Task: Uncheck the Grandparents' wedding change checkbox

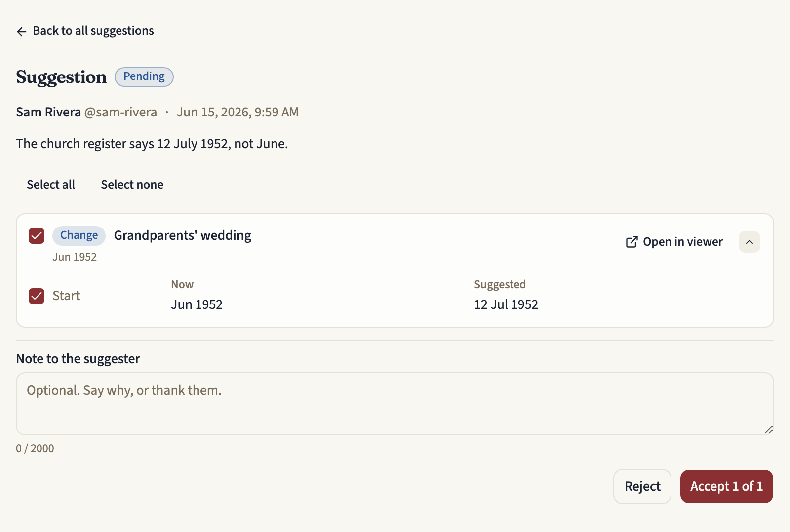Action: pyautogui.click(x=37, y=236)
